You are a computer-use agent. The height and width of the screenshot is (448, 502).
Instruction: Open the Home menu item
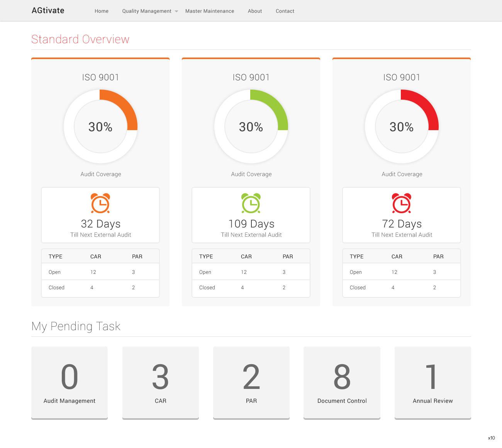tap(102, 11)
